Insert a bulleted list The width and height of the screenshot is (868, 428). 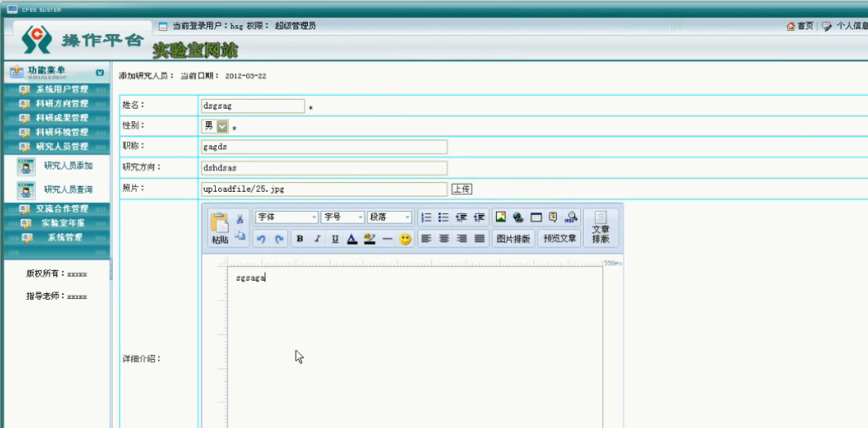[444, 217]
